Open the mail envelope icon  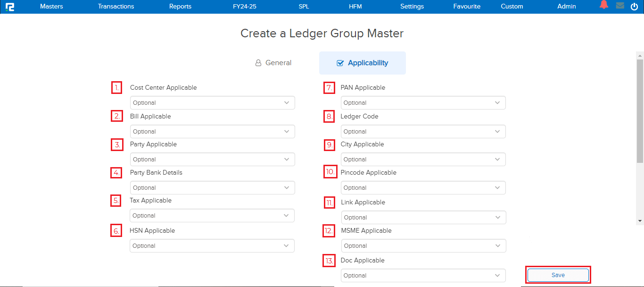click(x=620, y=6)
